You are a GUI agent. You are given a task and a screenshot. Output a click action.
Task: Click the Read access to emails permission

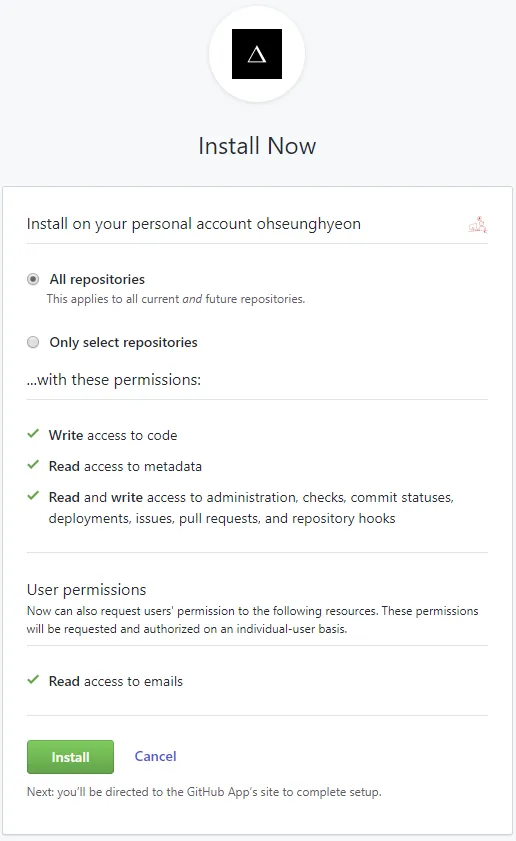[115, 681]
